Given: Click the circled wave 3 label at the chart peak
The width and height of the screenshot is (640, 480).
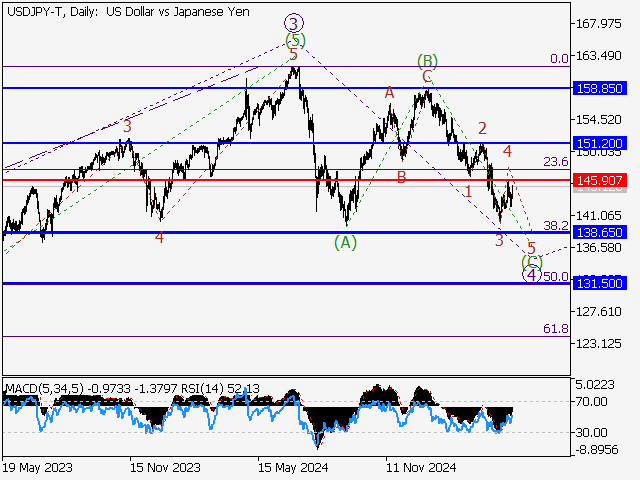Looking at the screenshot, I should click(293, 22).
